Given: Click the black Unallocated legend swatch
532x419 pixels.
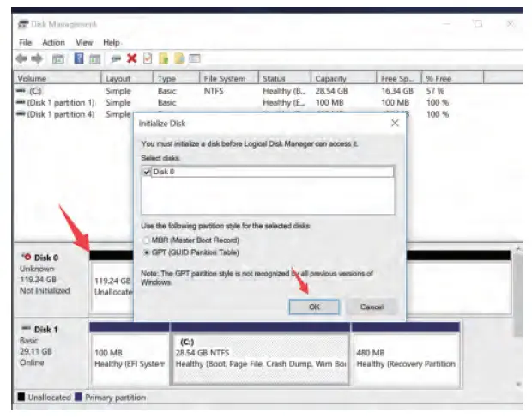Looking at the screenshot, I should click(x=21, y=397).
